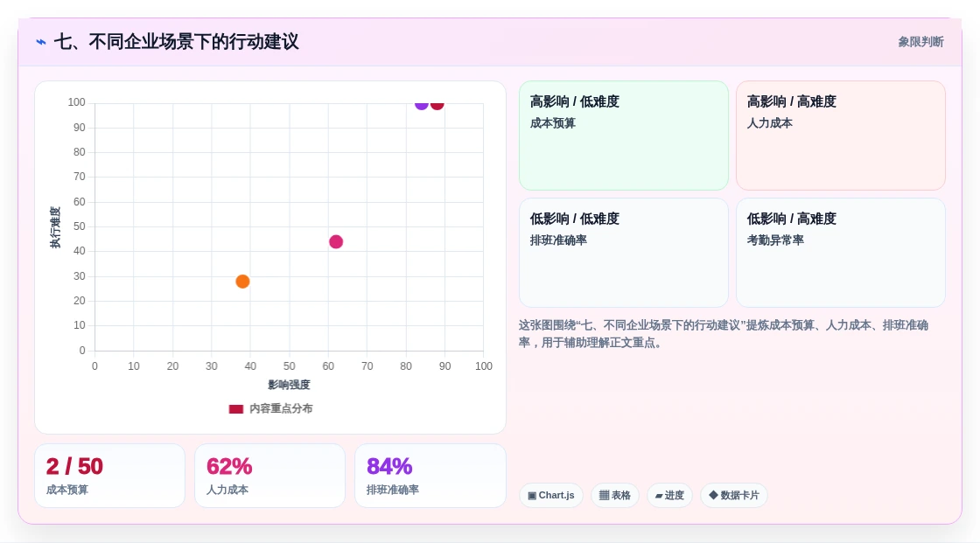Select the purple scatter point
The width and height of the screenshot is (980, 543).
pos(422,105)
